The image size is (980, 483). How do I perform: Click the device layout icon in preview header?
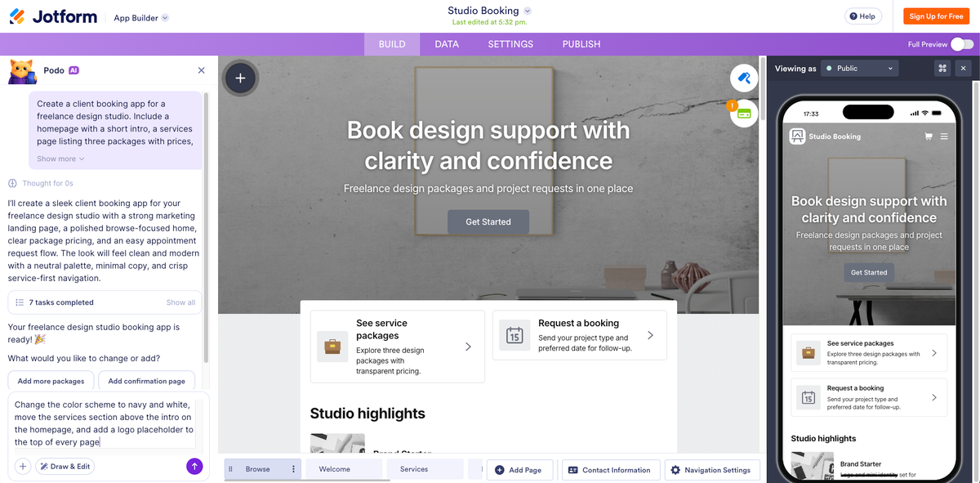click(x=942, y=69)
